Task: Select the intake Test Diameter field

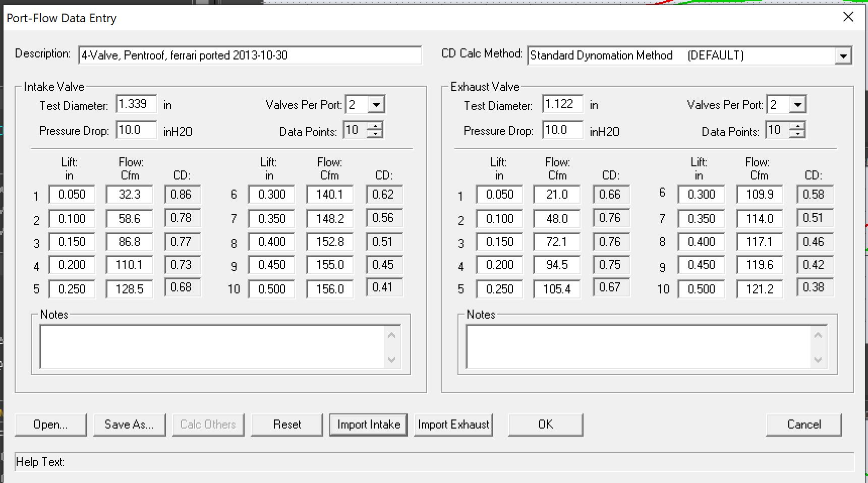Action: 136,104
